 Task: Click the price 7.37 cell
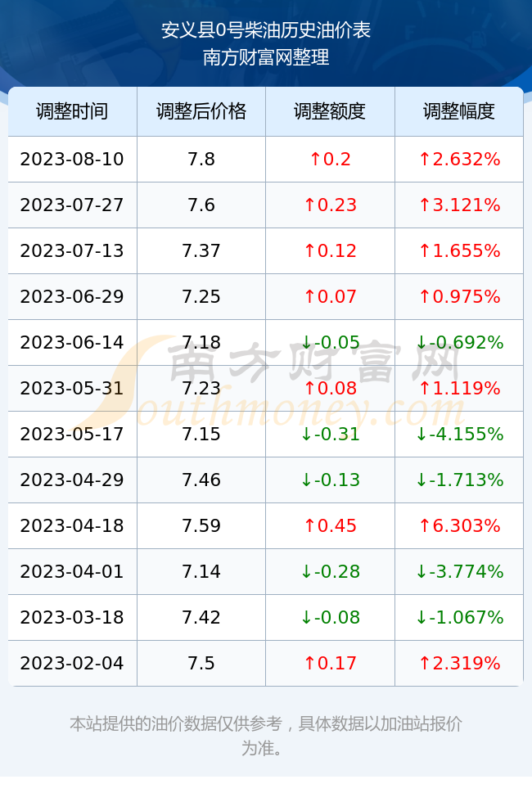(201, 250)
